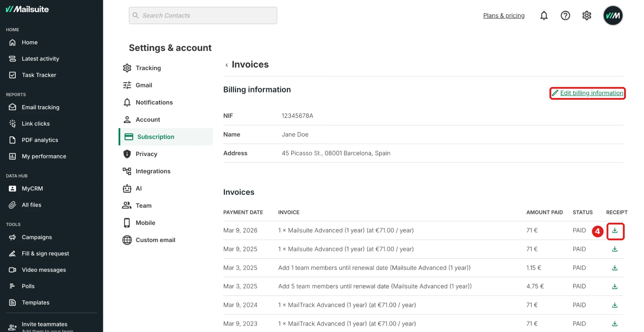Download receipt for Mar 9, 2026 invoice
This screenshot has width=644, height=332.
tap(615, 230)
